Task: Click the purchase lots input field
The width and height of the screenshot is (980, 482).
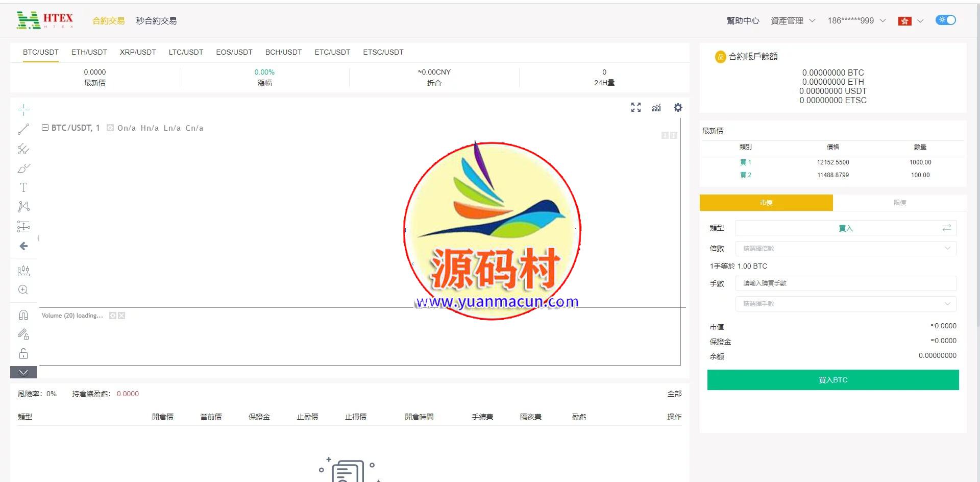Action: point(845,283)
